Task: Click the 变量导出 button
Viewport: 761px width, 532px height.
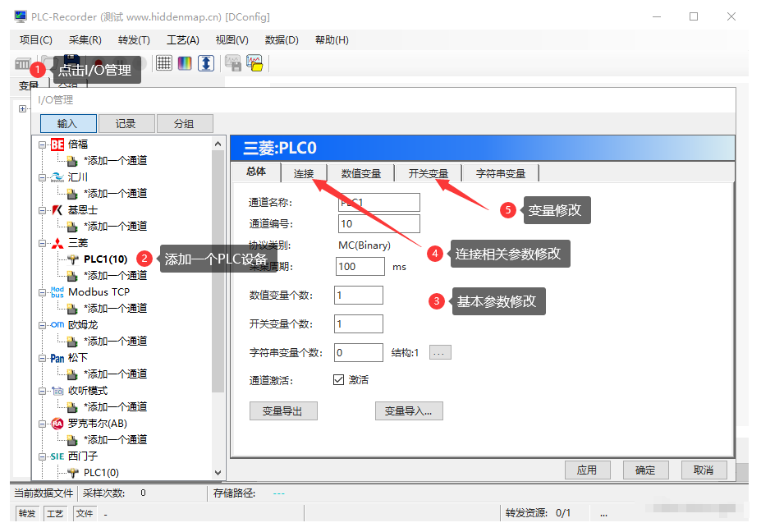Action: [283, 411]
